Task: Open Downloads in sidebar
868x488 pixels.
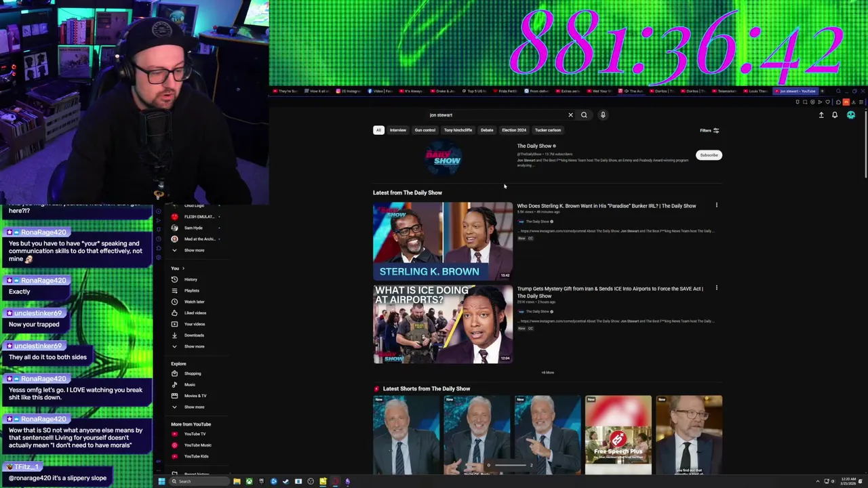Action: [194, 335]
